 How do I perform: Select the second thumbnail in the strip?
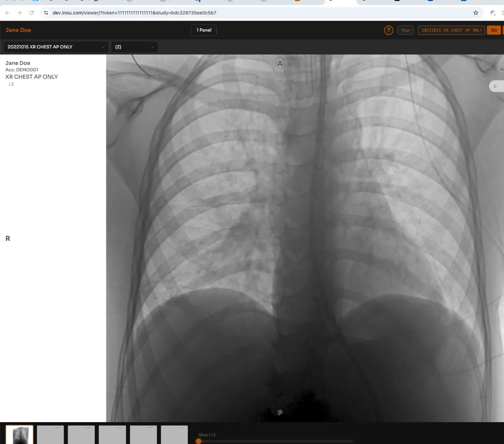[x=50, y=435]
